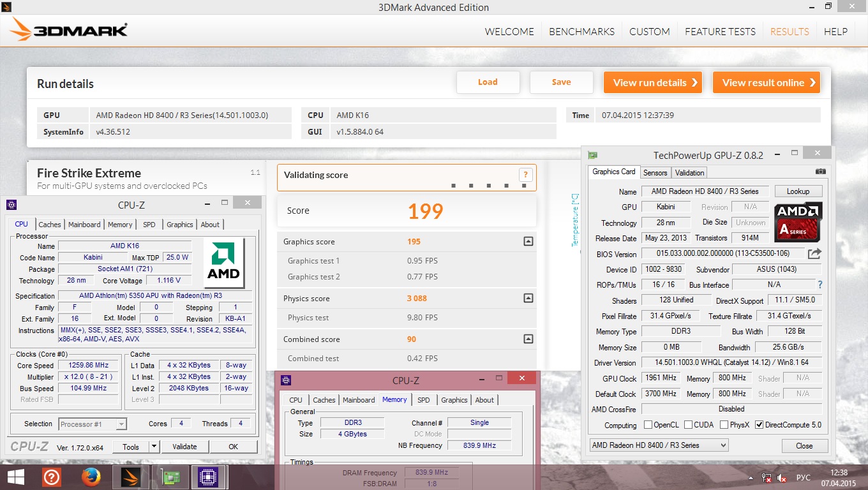
Task: Open the WELCOME tab in 3DMark
Action: pyautogui.click(x=509, y=31)
